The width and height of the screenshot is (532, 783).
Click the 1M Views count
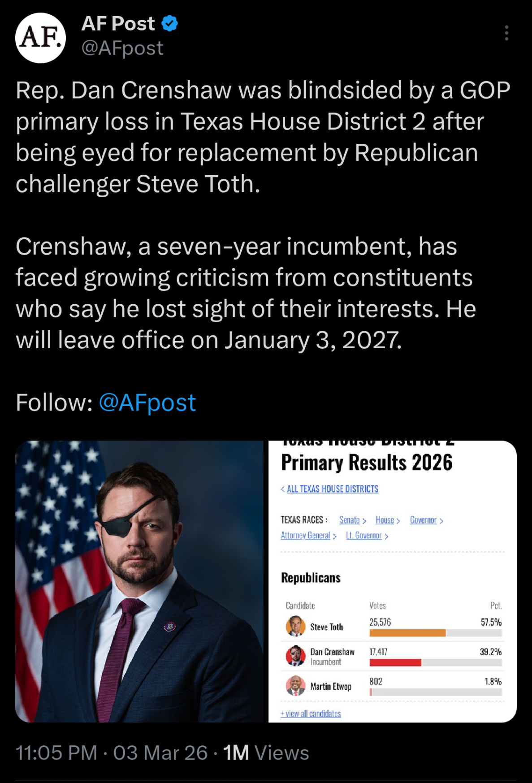point(266,753)
